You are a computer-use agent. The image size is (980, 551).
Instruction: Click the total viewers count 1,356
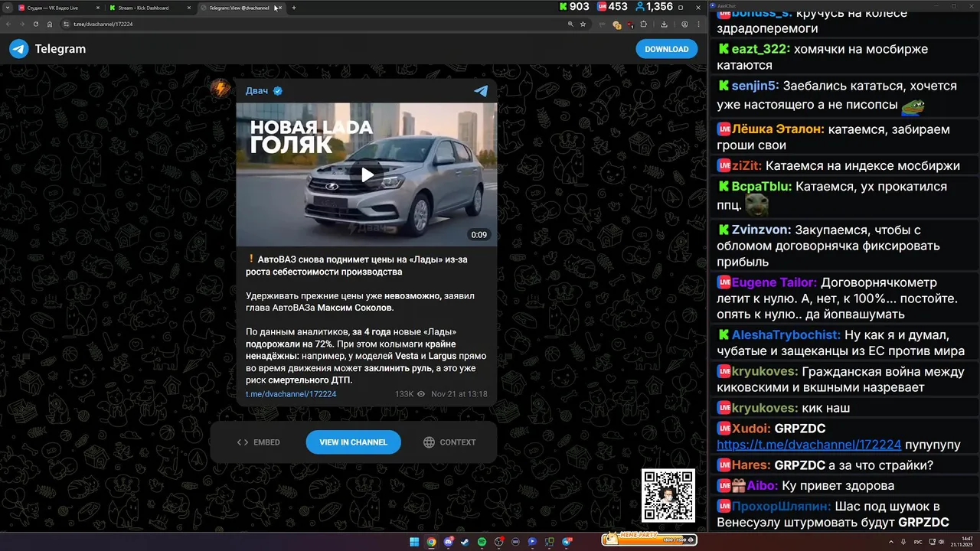click(x=654, y=7)
